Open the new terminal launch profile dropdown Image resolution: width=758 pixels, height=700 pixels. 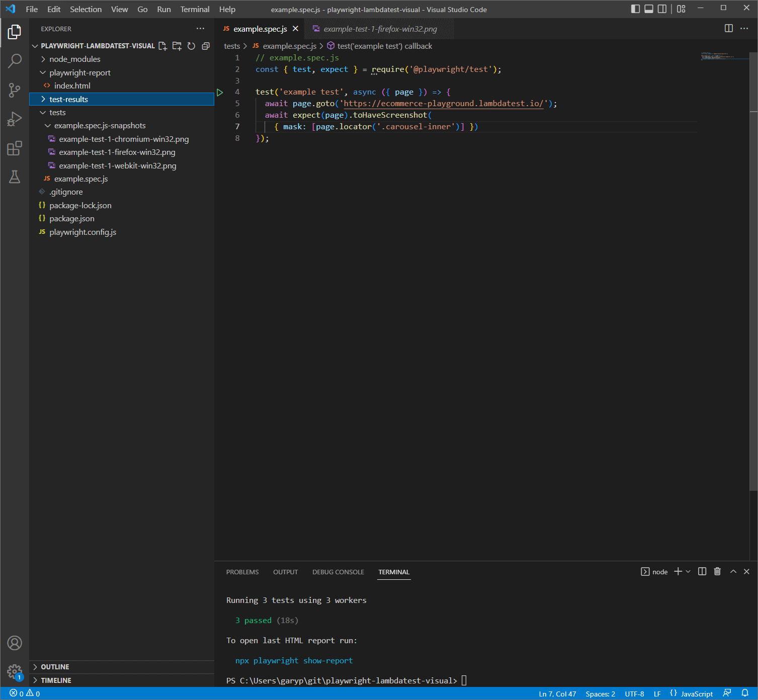tap(688, 571)
